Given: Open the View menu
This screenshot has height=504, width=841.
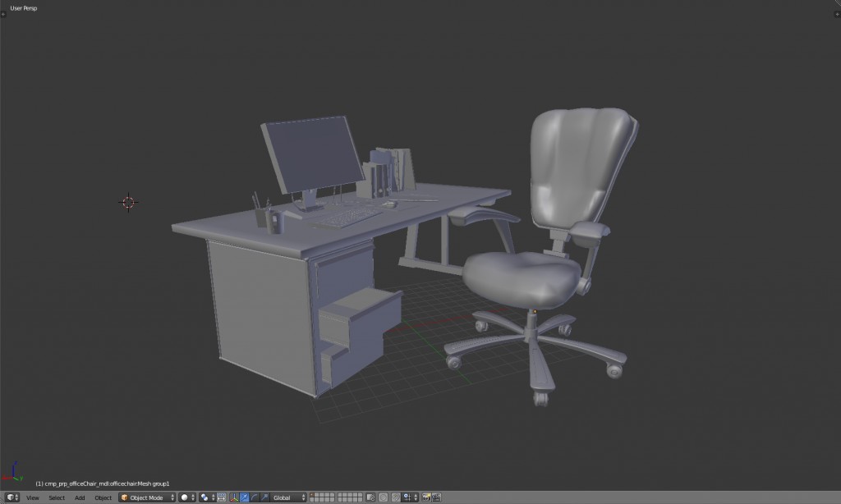Looking at the screenshot, I should [x=31, y=497].
